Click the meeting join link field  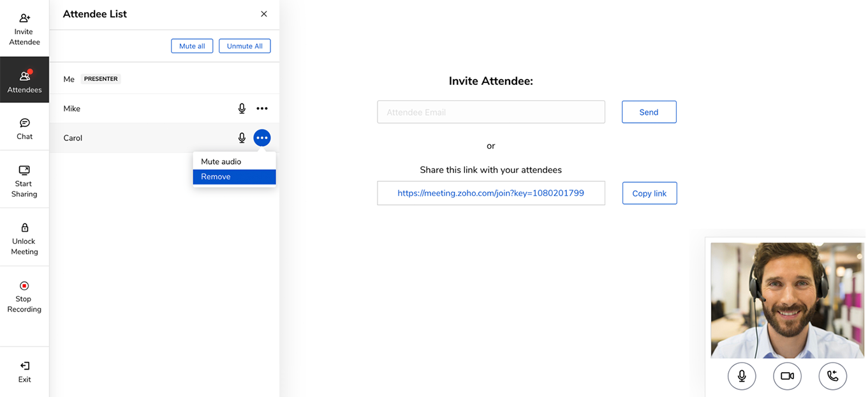(x=491, y=193)
